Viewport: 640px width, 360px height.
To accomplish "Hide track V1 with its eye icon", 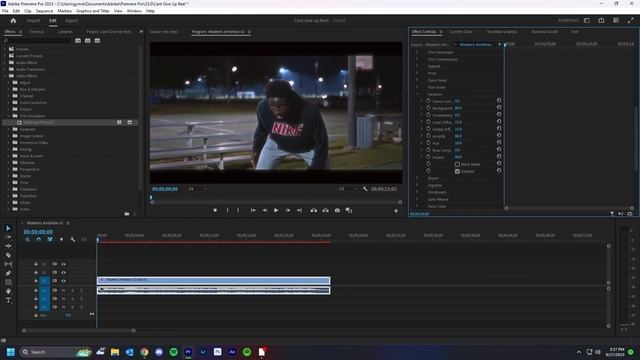I will [63, 281].
